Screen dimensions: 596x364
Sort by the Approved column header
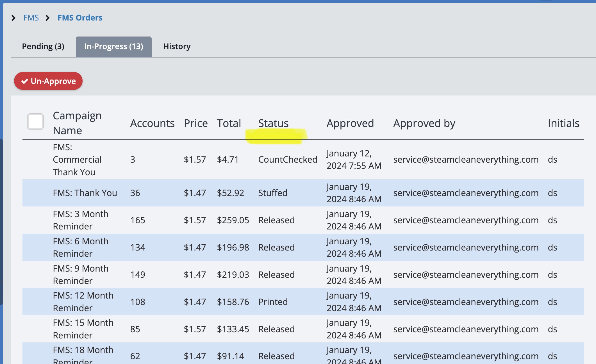[350, 123]
